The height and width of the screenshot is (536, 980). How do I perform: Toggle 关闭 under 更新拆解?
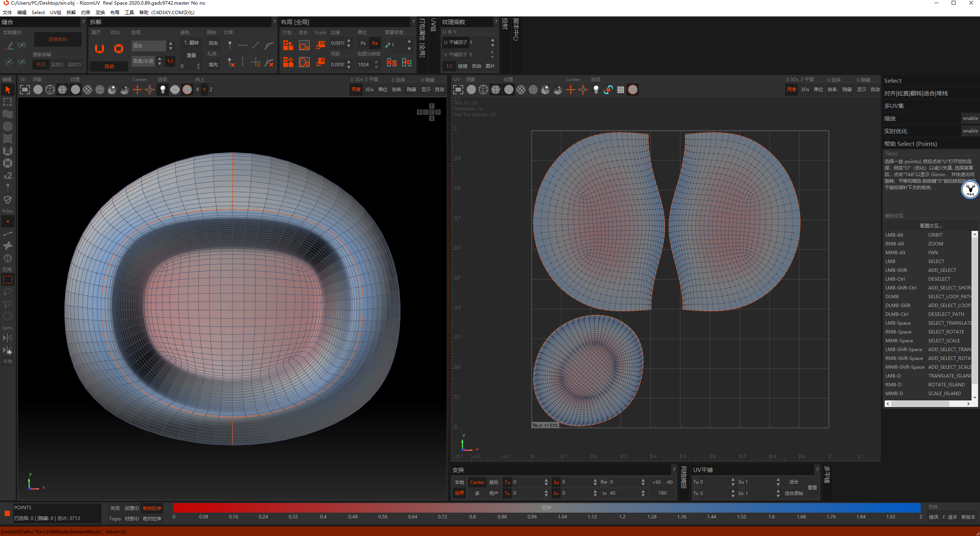tap(41, 65)
